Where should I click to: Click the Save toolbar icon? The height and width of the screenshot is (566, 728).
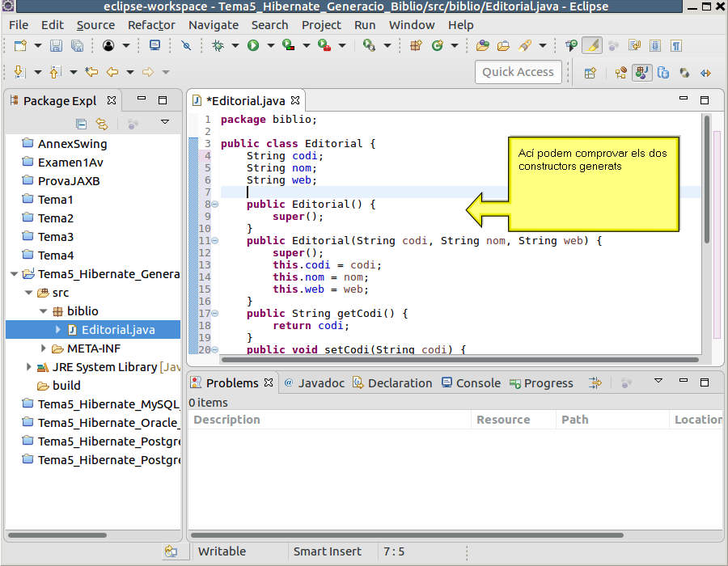[56, 45]
